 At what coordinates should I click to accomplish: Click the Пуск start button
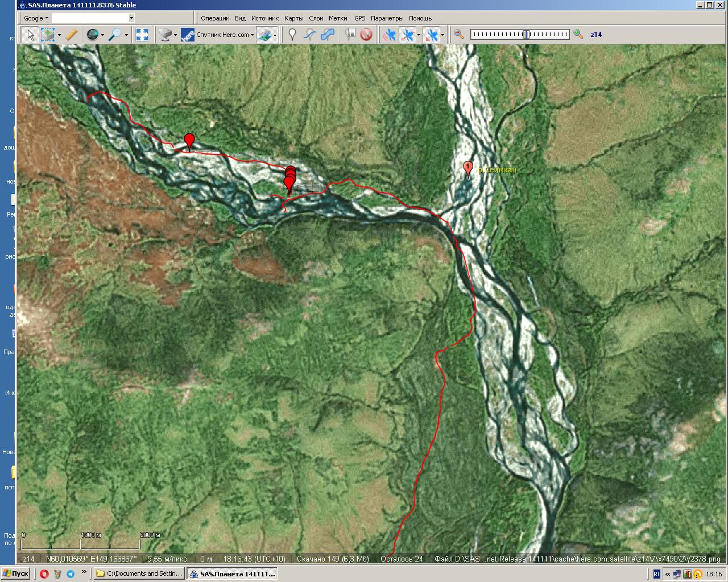pyautogui.click(x=15, y=573)
